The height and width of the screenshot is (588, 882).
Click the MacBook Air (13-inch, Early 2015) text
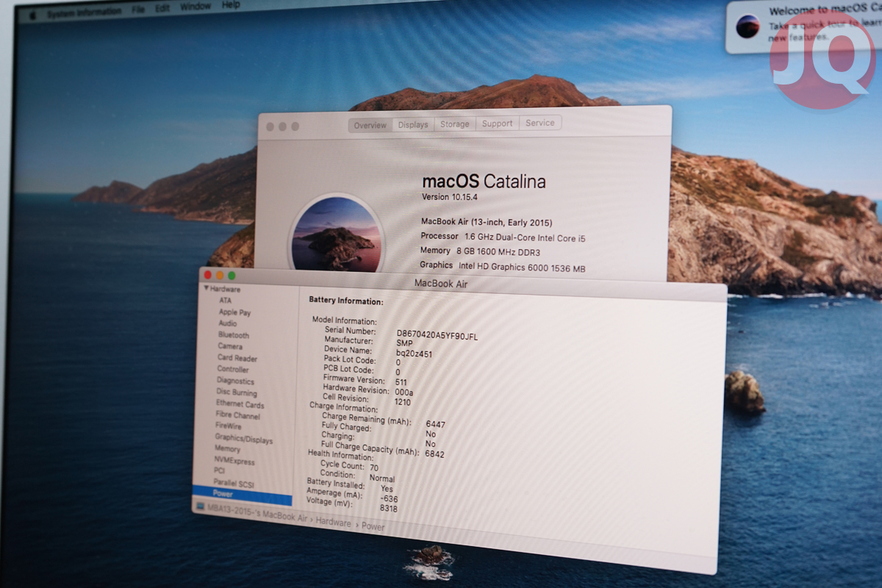[x=487, y=222]
